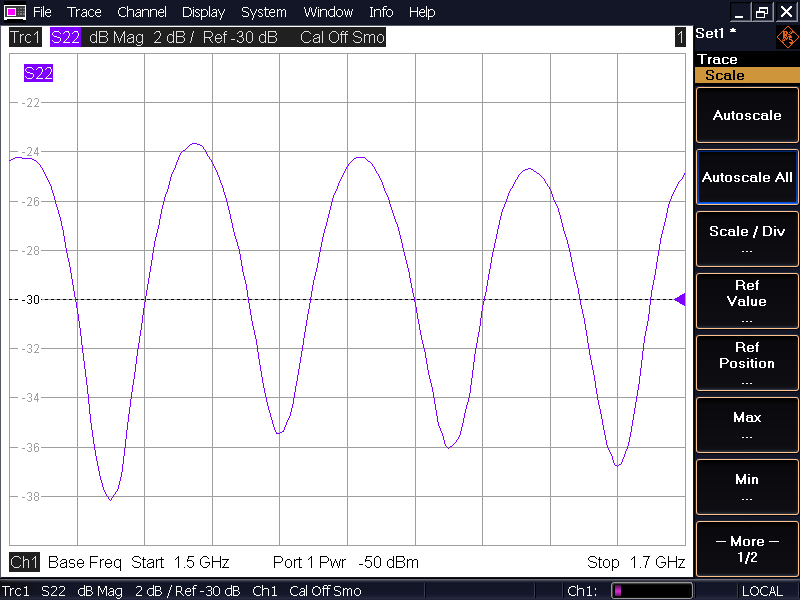The height and width of the screenshot is (600, 800).
Task: Click the diagram number 1 box
Action: (680, 37)
